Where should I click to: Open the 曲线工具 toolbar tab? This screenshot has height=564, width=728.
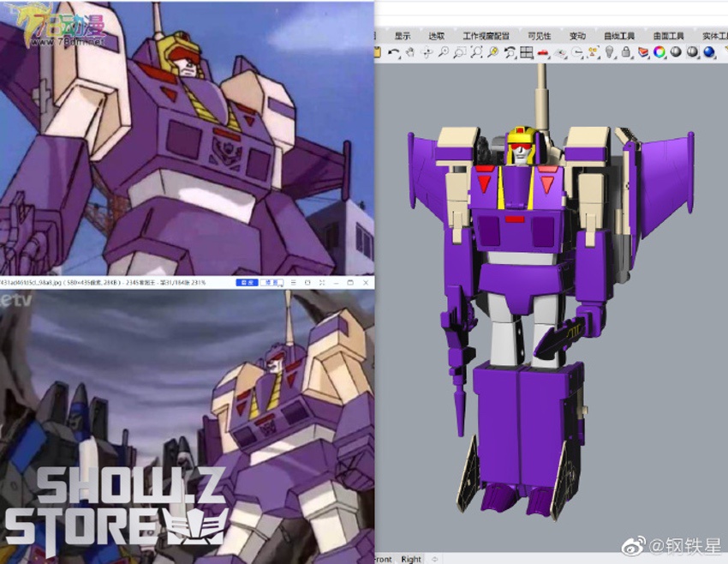coord(619,36)
